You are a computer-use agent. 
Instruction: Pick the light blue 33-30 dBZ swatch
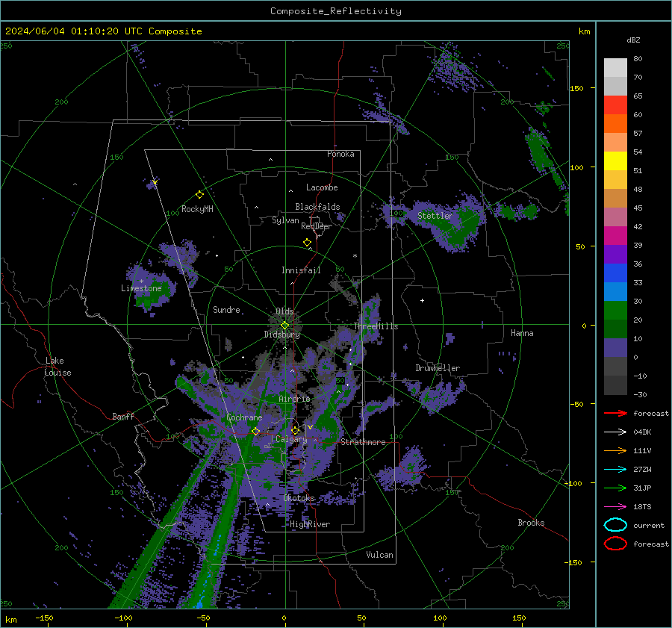(x=615, y=292)
